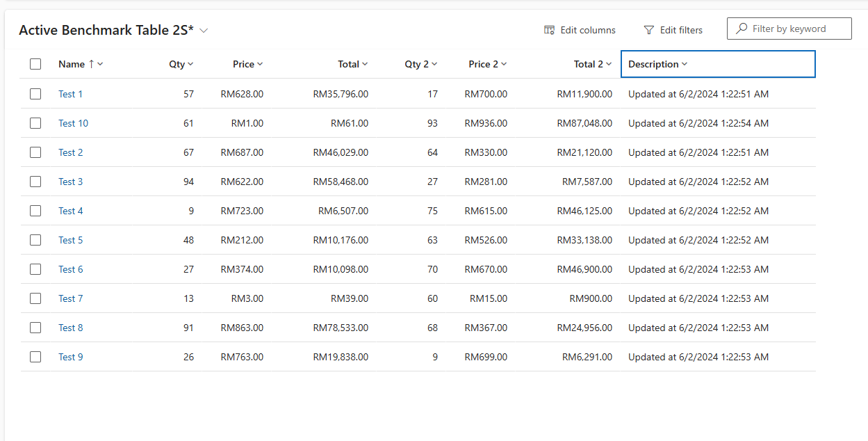Click the Edit columns icon
The image size is (868, 441).
coord(549,30)
